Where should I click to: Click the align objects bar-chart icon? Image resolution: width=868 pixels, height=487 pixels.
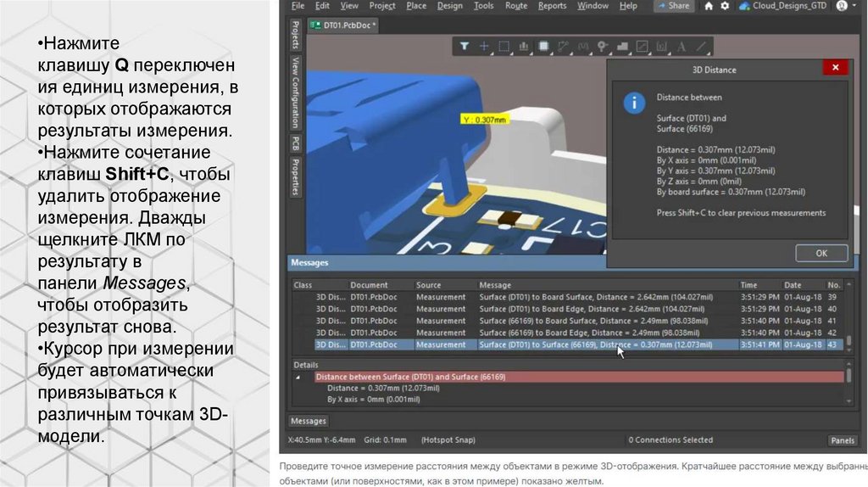524,46
